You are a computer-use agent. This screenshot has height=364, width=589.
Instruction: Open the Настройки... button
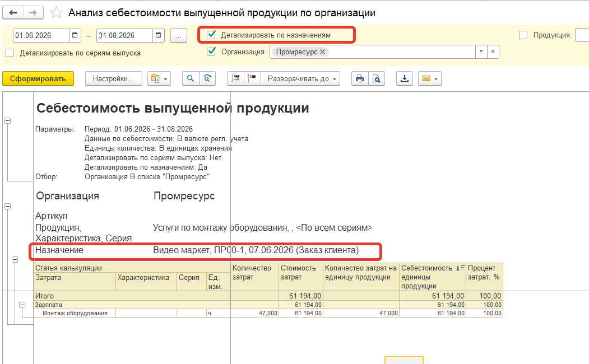click(113, 79)
